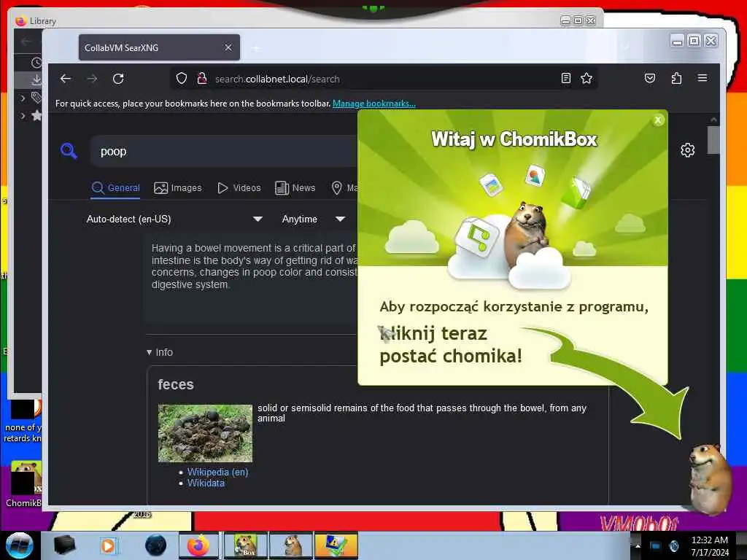
Task: Collapse the Info section triangle
Action: click(x=149, y=352)
